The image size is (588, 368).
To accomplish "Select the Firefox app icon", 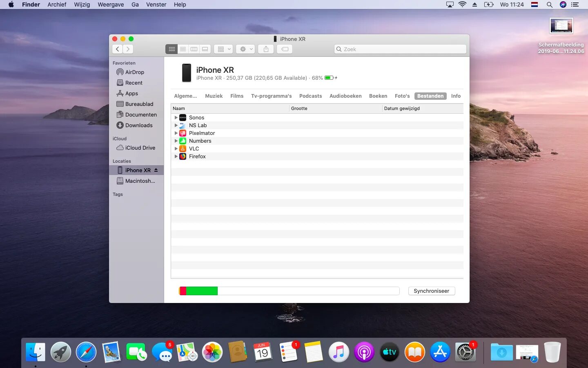I will (183, 156).
